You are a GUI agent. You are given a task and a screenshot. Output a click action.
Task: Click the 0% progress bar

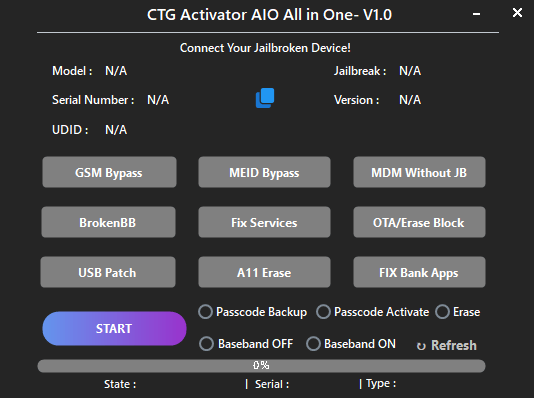[261, 366]
